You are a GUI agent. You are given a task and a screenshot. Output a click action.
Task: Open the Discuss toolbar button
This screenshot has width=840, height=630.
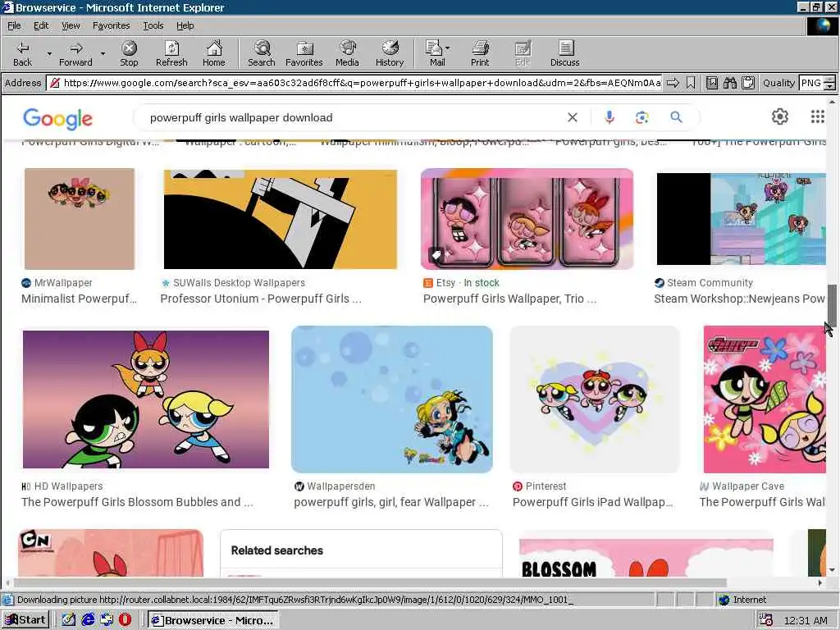pyautogui.click(x=564, y=53)
